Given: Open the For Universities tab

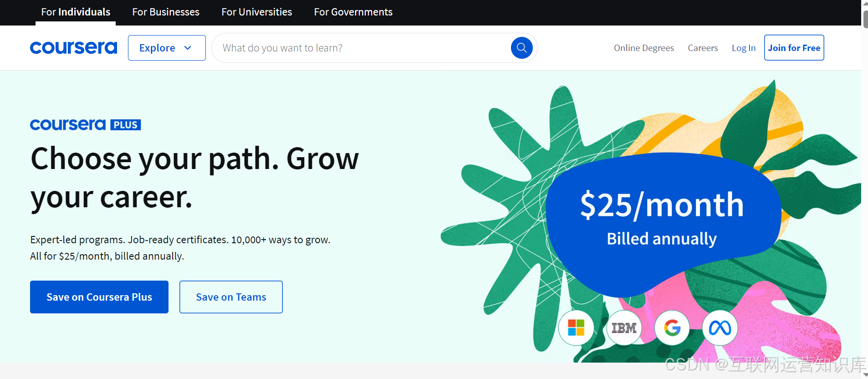Looking at the screenshot, I should coord(257,12).
